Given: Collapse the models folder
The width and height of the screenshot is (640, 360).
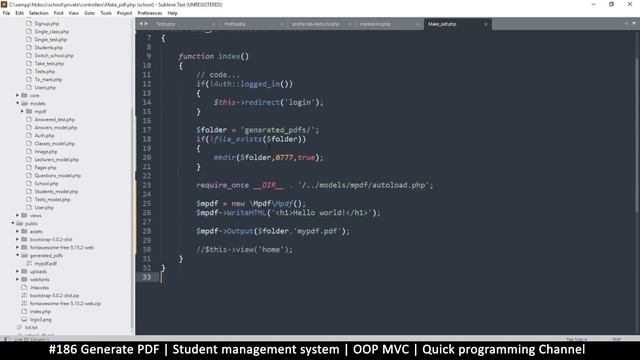Looking at the screenshot, I should tap(18, 103).
